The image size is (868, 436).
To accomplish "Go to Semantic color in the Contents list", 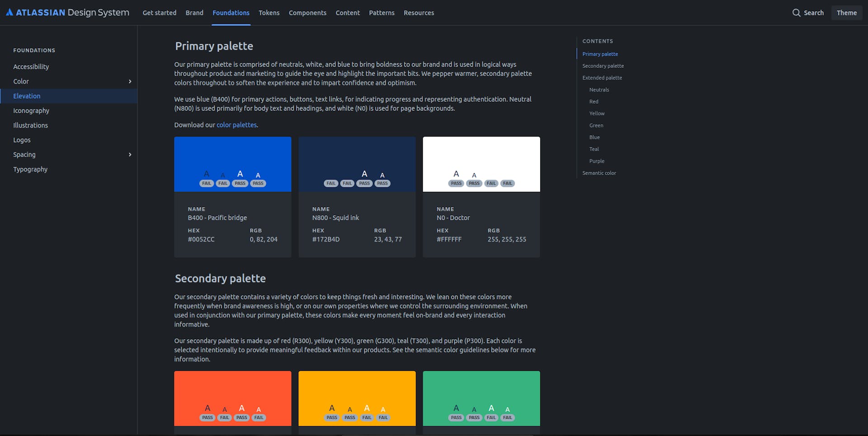I will pos(599,173).
